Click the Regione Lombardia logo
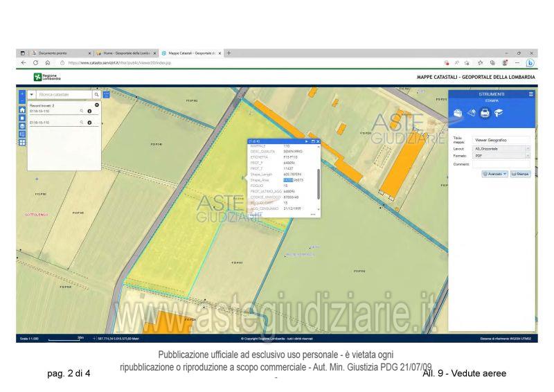 47,77
